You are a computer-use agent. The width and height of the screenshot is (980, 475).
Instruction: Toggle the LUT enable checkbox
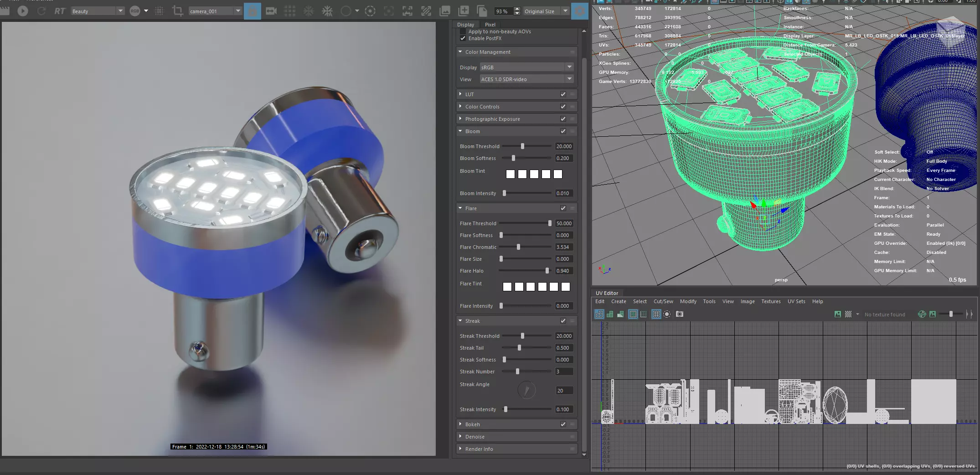pos(563,94)
